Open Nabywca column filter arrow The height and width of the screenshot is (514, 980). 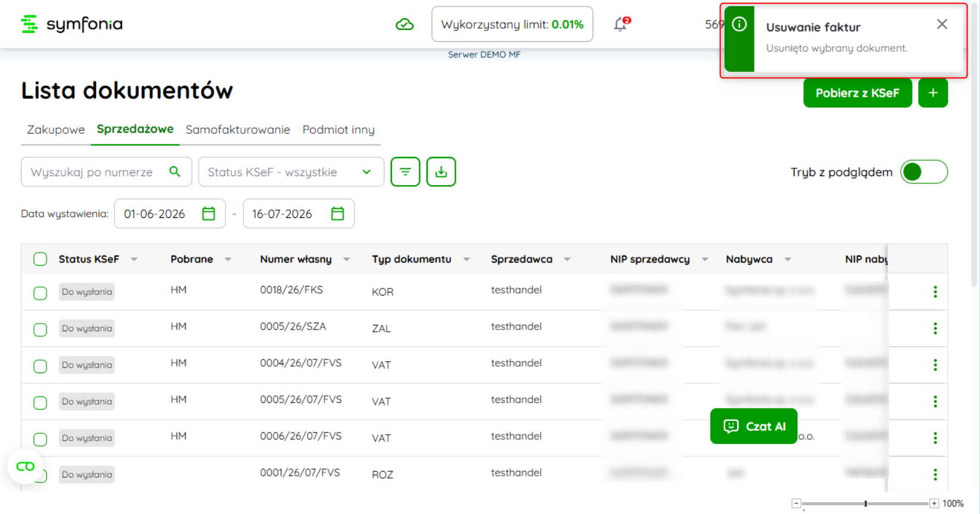(x=788, y=259)
